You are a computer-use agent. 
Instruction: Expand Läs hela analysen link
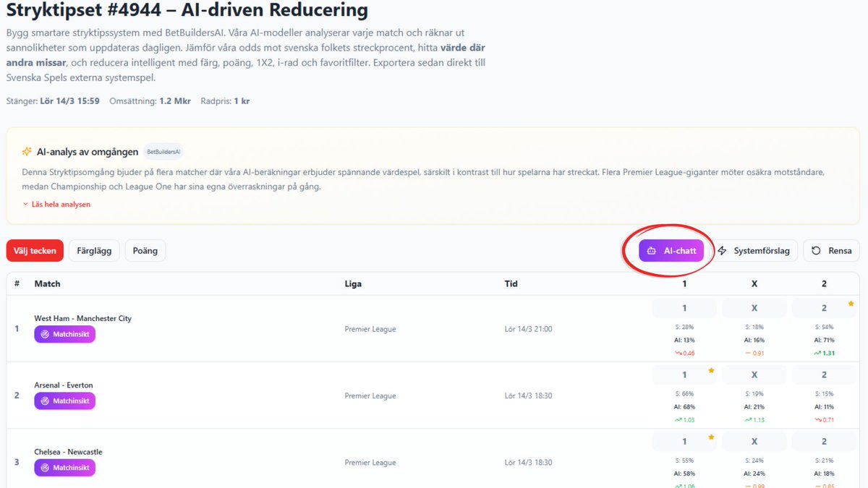pos(56,205)
